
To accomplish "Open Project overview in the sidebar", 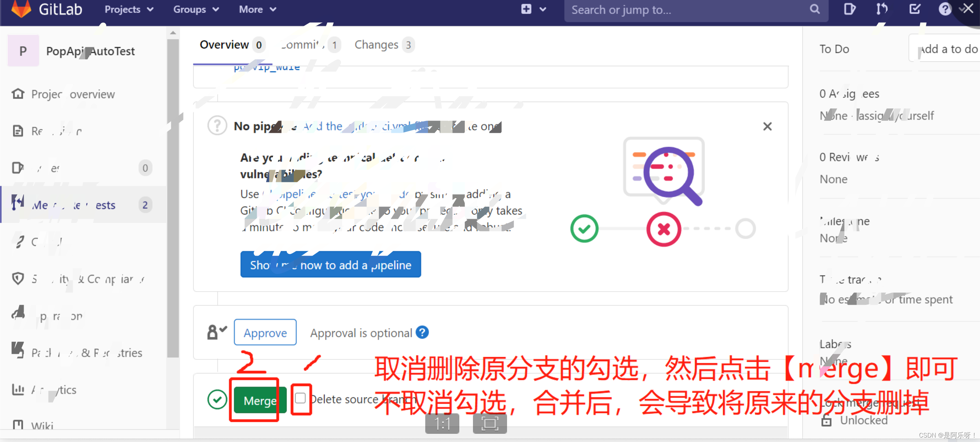I will (73, 94).
